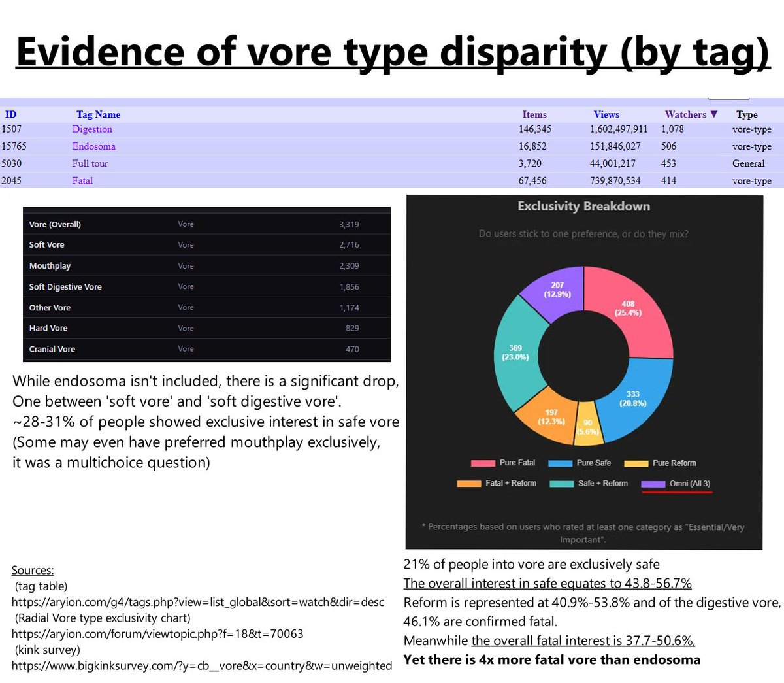Viewport: 784px width, 683px height.
Task: Select the Mouthplay row label
Action: click(x=50, y=266)
